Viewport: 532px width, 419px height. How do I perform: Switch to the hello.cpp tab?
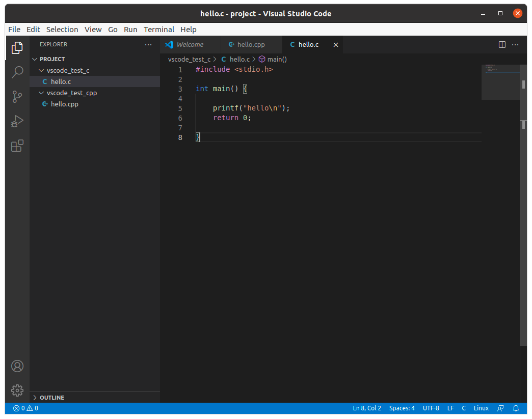coord(251,45)
